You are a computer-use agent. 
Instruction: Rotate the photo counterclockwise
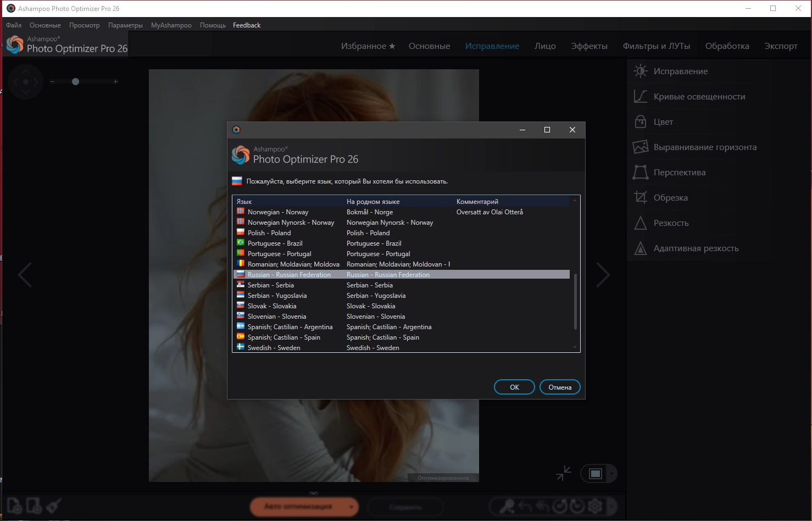click(x=560, y=506)
